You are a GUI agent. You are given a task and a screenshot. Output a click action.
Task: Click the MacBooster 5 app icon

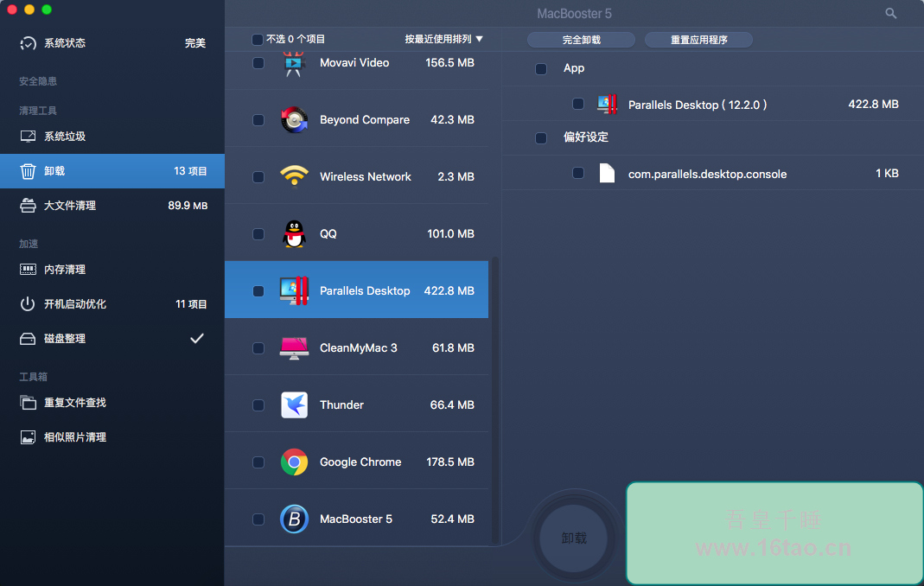pyautogui.click(x=294, y=519)
